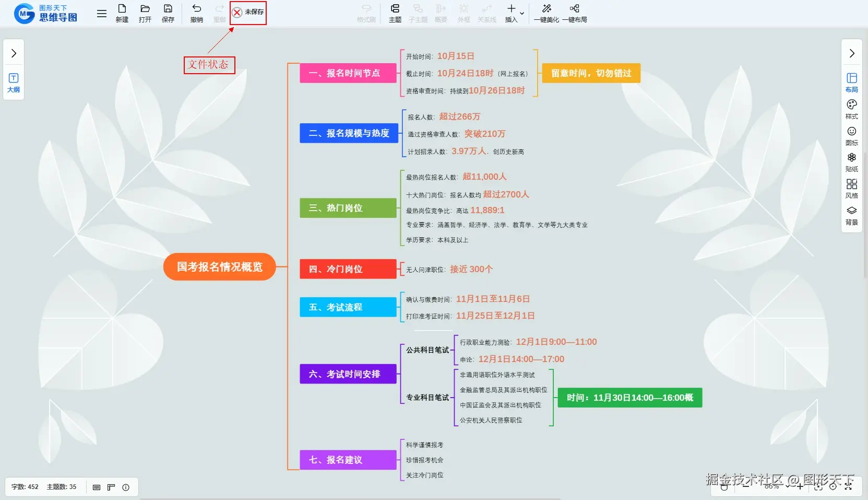
Task: Click the 通过资格审查人数 node
Action: pyautogui.click(x=457, y=134)
